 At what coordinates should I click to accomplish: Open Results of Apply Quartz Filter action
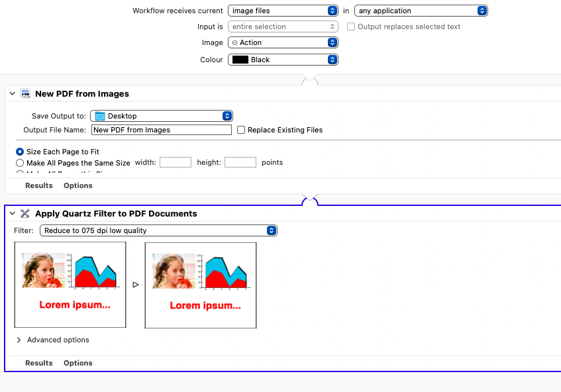pos(39,363)
